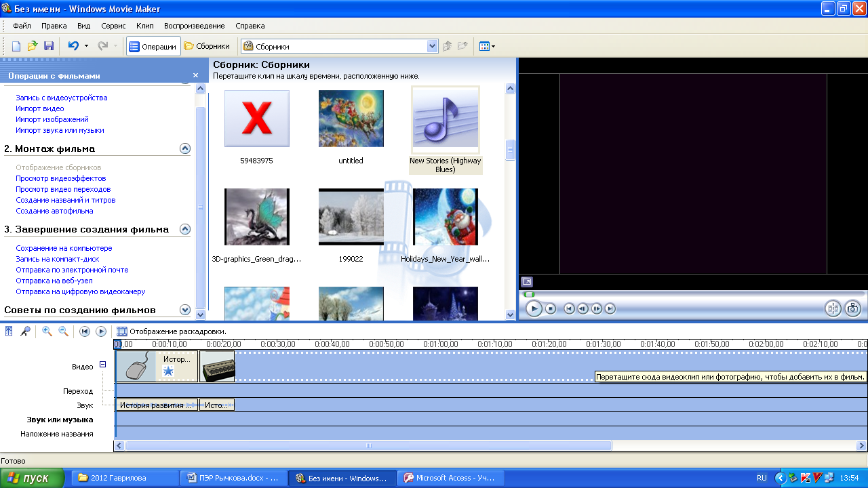Close the Операции с фильмами pane
868x488 pixels.
195,76
